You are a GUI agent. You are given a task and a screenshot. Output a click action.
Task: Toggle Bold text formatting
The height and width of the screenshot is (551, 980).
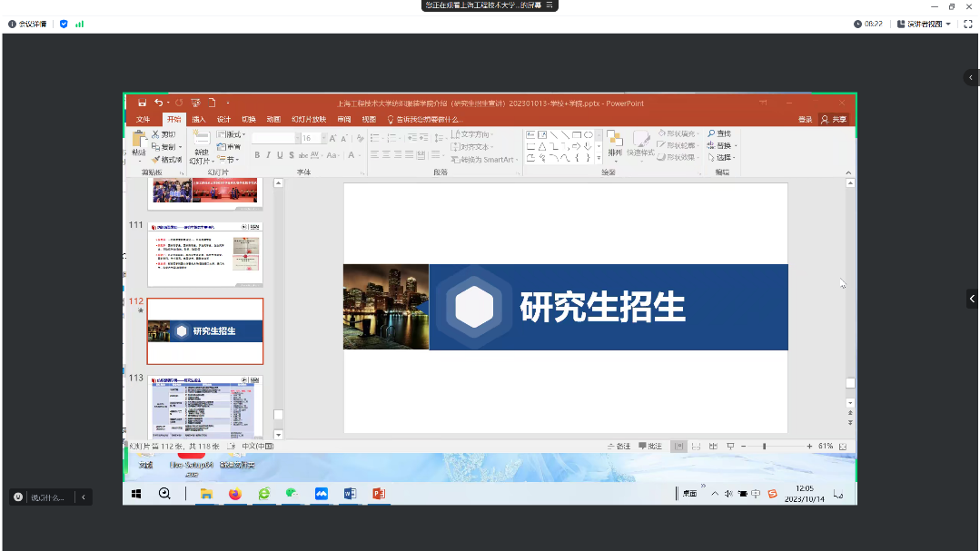(x=257, y=155)
